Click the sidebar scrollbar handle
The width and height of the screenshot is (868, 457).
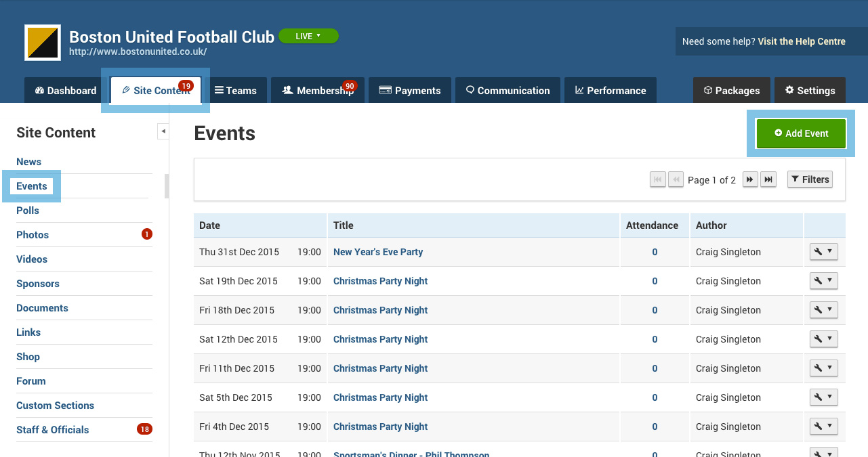pos(166,186)
